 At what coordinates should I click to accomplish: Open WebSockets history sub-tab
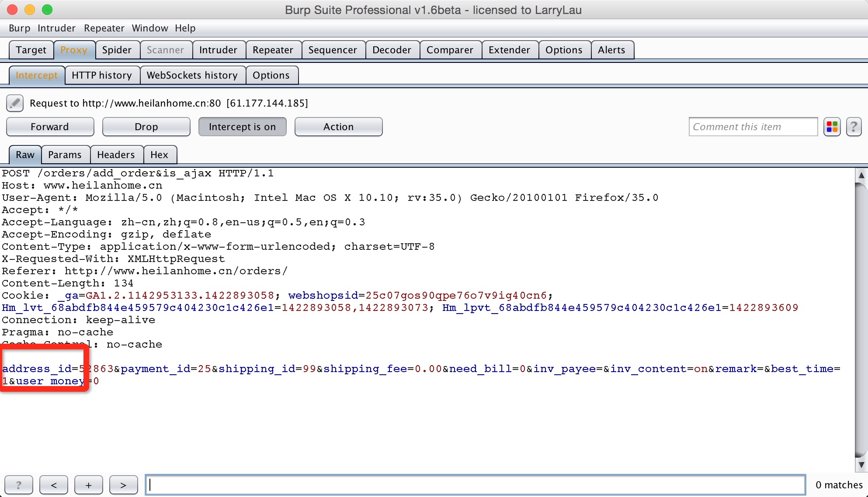(x=192, y=75)
